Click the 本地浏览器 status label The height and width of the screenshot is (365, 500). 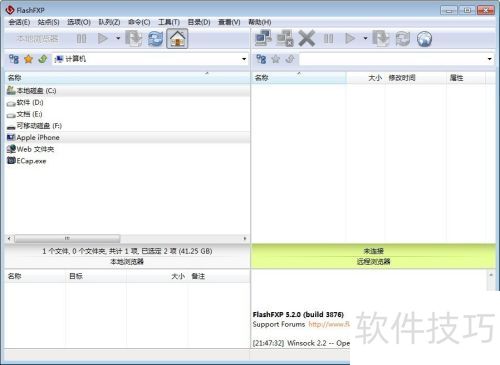pos(127,261)
